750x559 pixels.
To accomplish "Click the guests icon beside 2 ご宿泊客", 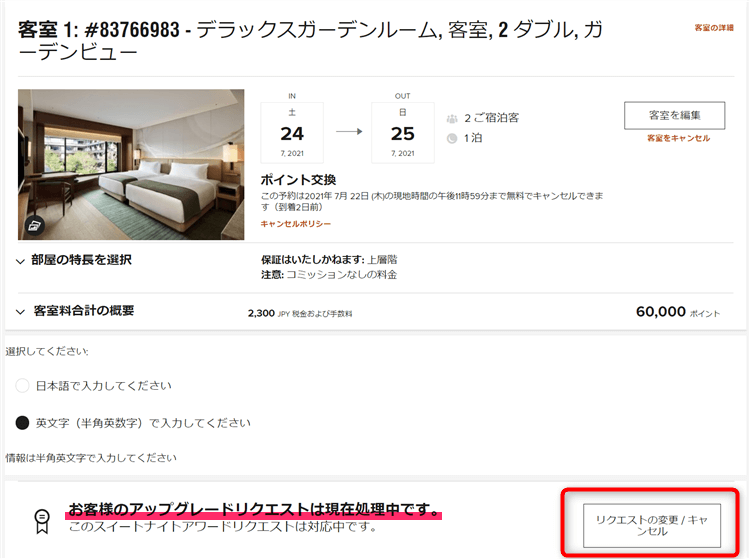I will (452, 118).
